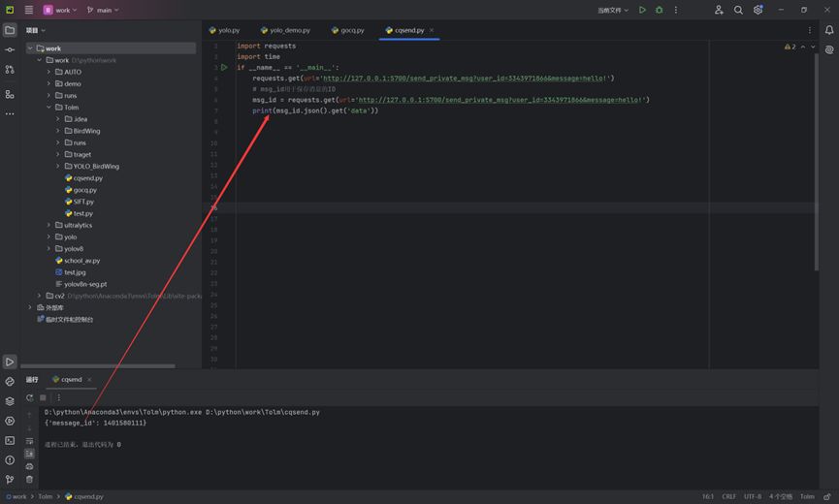Clear run console with trash icon
839x504 pixels.
coord(29,479)
